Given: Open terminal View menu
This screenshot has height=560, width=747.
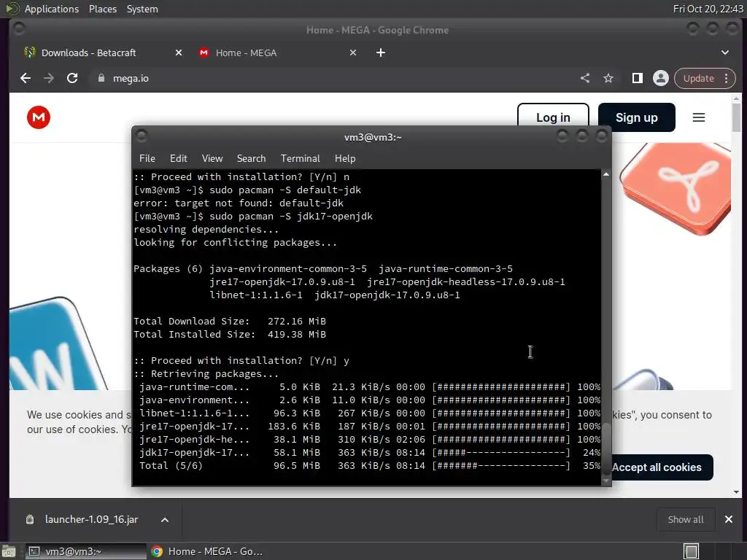Looking at the screenshot, I should pyautogui.click(x=212, y=158).
